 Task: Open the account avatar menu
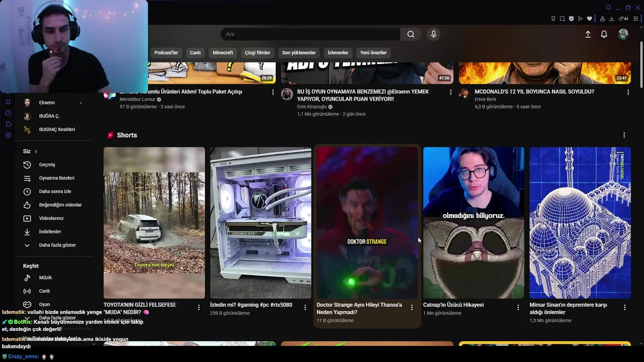(x=623, y=34)
